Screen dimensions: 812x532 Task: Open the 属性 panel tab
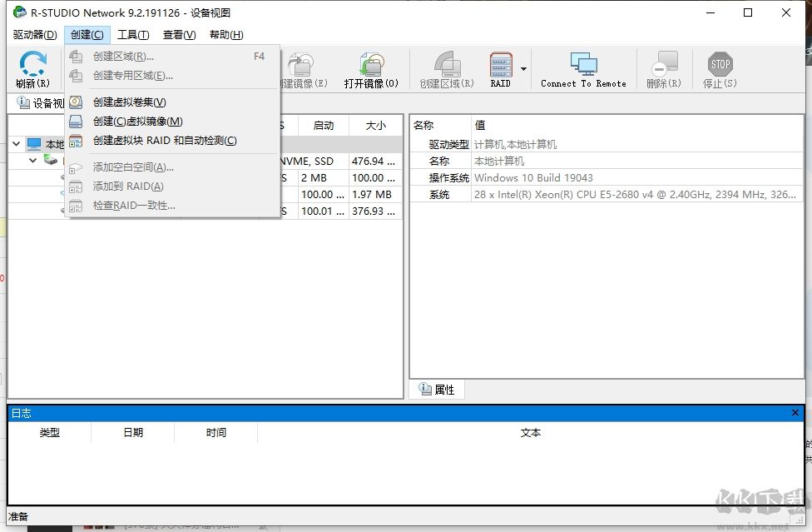pos(437,389)
